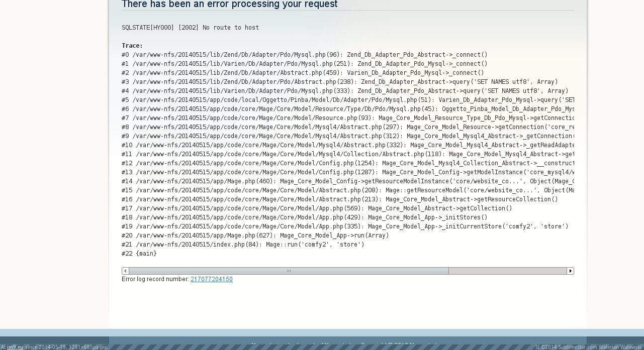
Task: Select trace line #8 Mysql4/Abstract.php(297)
Action: coord(348,127)
